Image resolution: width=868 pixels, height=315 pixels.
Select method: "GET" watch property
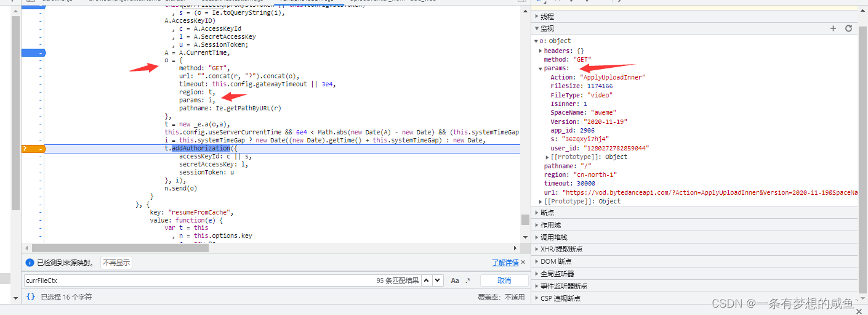(568, 60)
